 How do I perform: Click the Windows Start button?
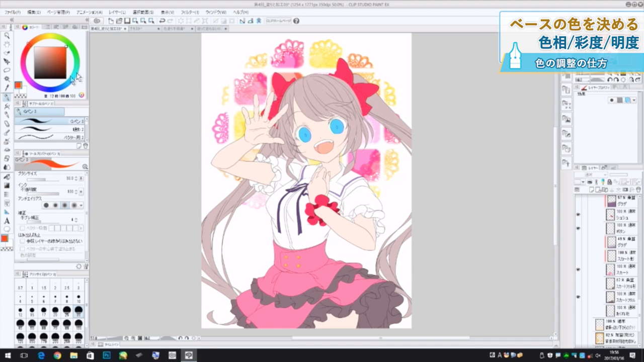pos(8,355)
